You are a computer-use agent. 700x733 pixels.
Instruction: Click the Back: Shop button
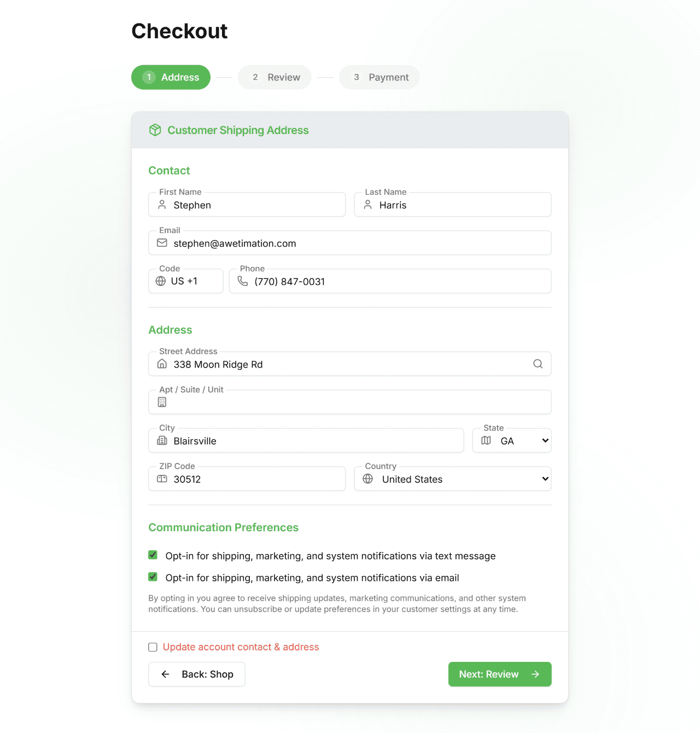(196, 674)
